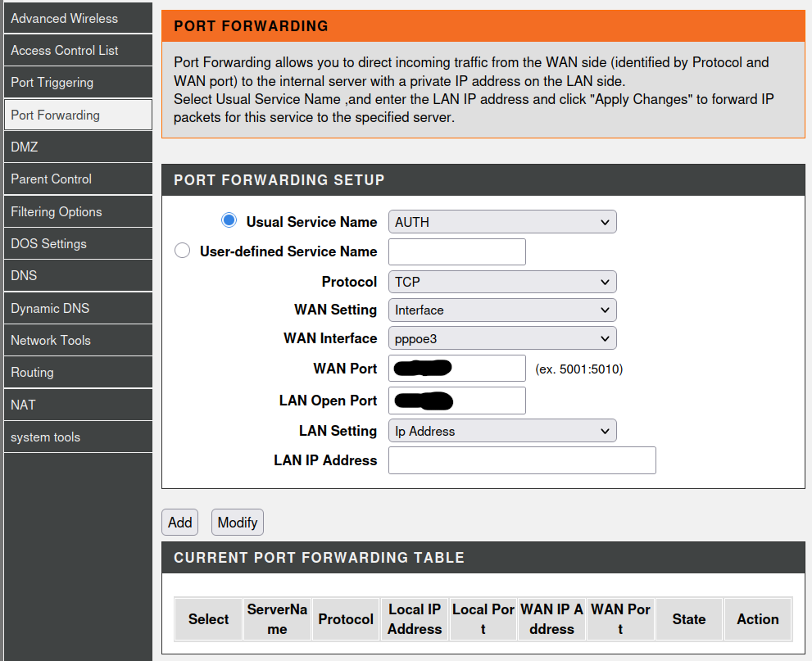Open the WAN Setting dropdown
The width and height of the screenshot is (812, 661).
(501, 310)
